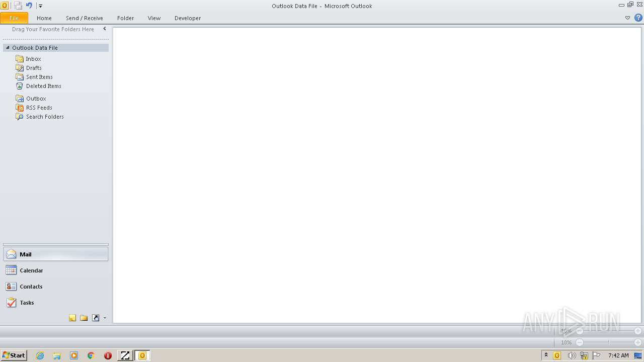
Task: Switch to the black Z taskbar app
Action: [x=125, y=355]
